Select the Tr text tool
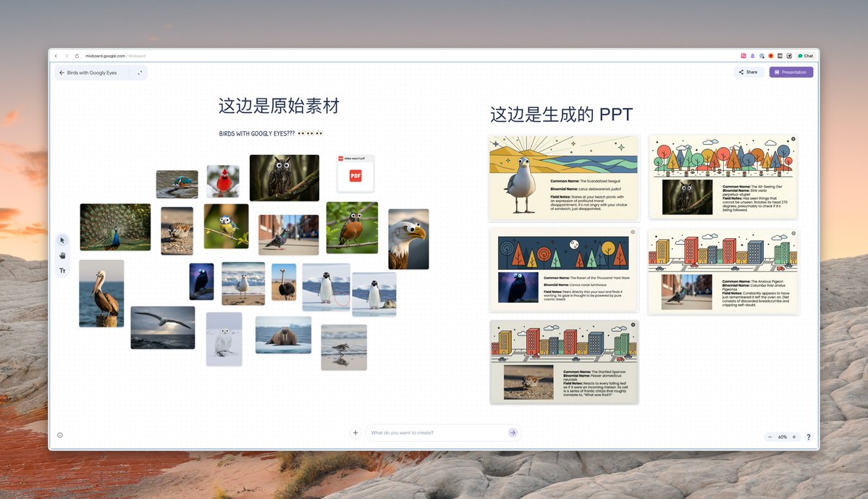The width and height of the screenshot is (868, 499). [62, 269]
